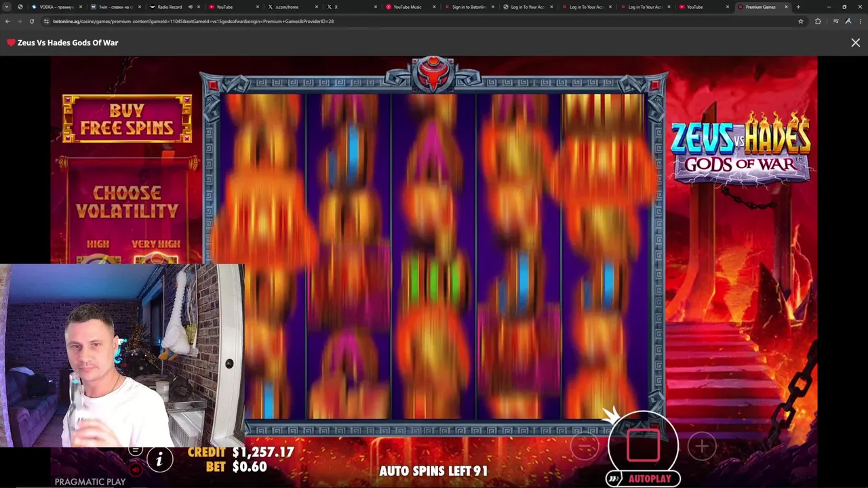Switch to the VODKA tab
This screenshot has height=488, width=868.
(56, 7)
